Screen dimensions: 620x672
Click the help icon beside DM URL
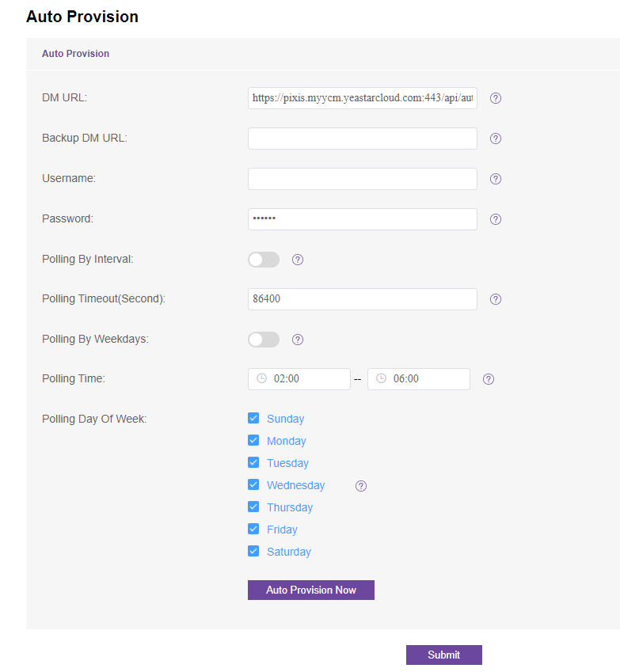point(495,98)
